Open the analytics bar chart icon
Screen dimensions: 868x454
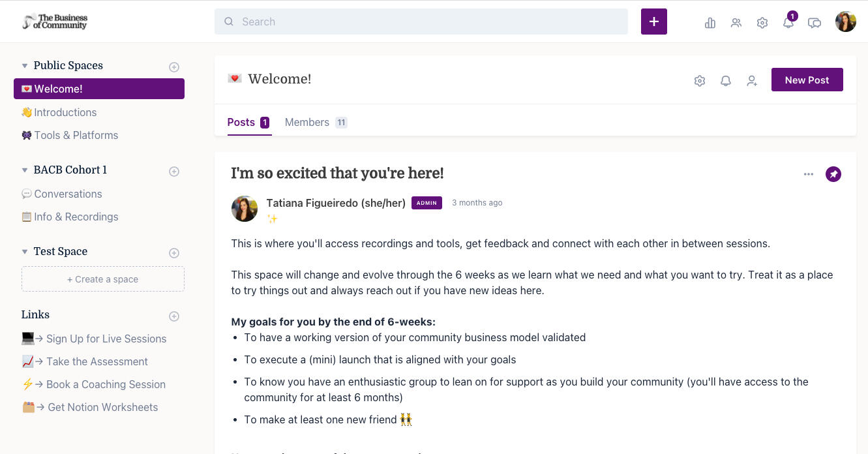(710, 23)
